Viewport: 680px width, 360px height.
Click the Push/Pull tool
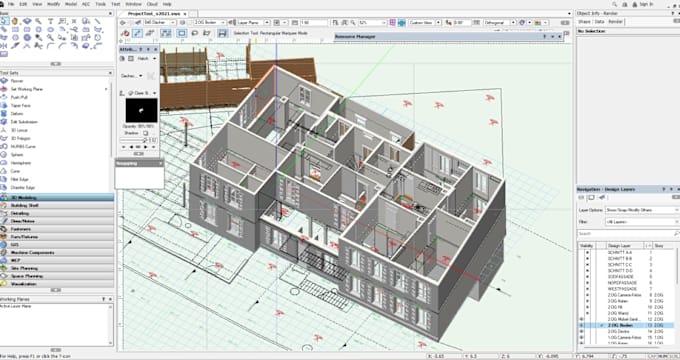pos(20,97)
